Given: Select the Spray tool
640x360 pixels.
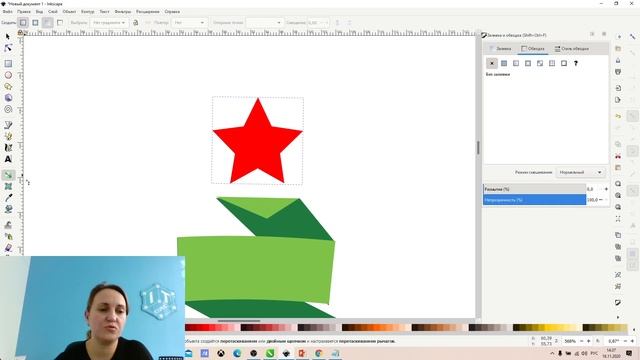Looking at the screenshot, I should click(x=8, y=236).
